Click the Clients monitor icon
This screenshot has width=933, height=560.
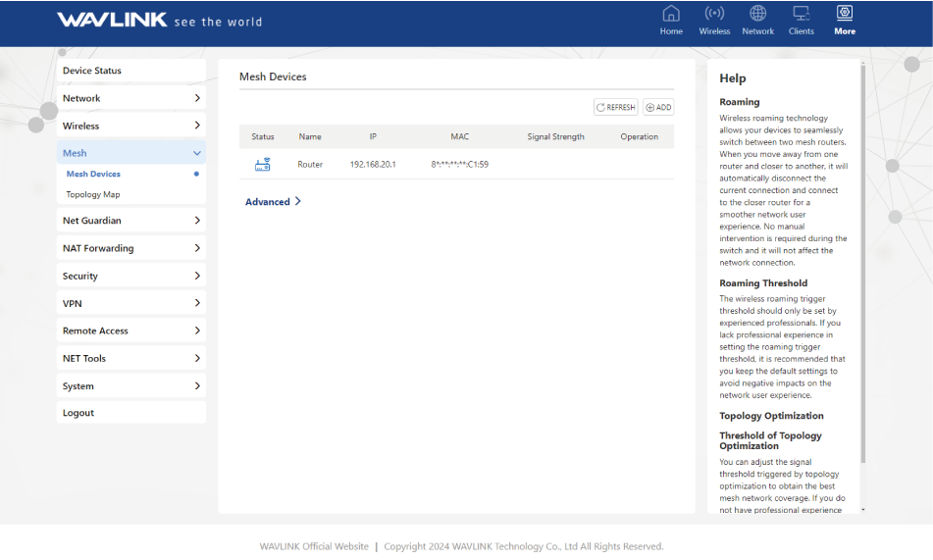pos(801,14)
